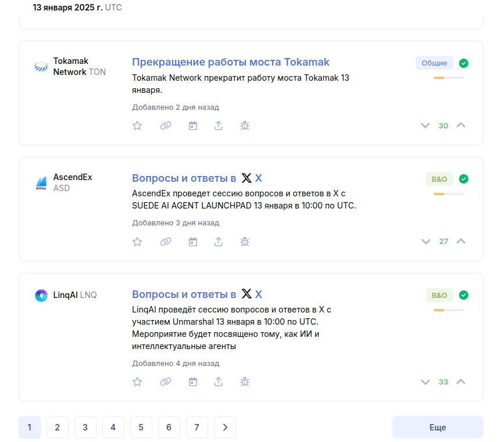Star the Tokamak bridge shutdown event
Screen dimensions: 504x442
click(x=137, y=125)
